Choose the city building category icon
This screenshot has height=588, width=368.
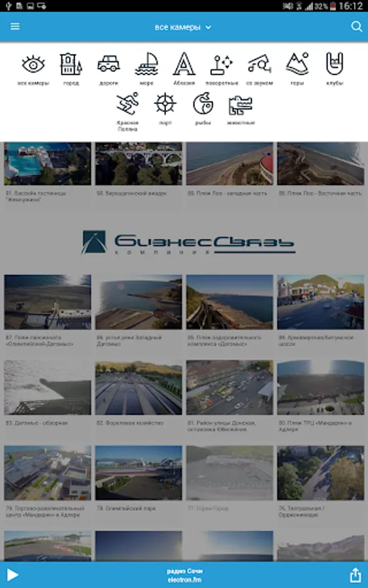71,64
